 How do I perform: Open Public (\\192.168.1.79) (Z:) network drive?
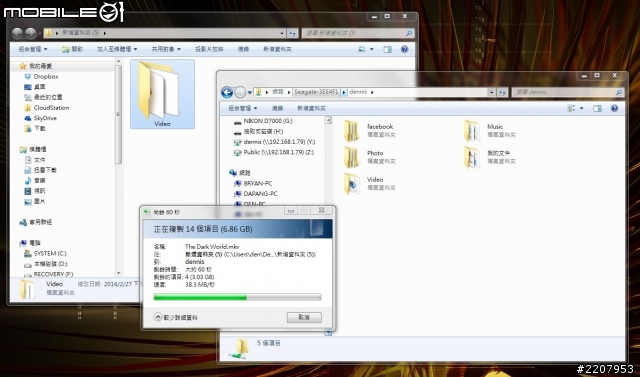point(279,152)
